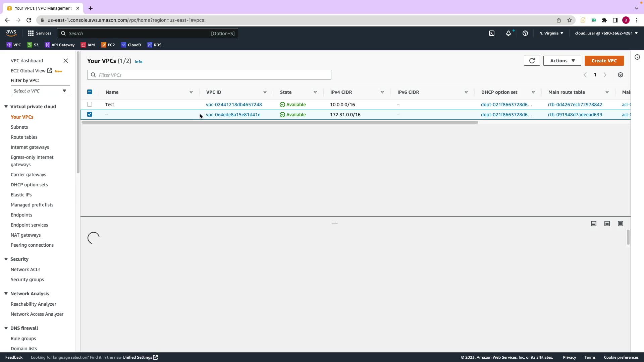Viewport: 644px width, 362px height.
Task: Maximize the details split panel
Action: tap(621, 224)
